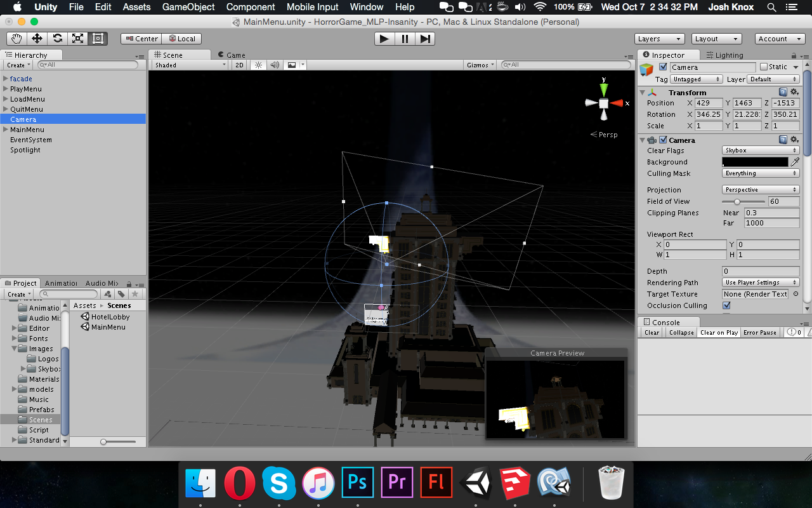This screenshot has height=508, width=812.
Task: Open Photoshop from the Dock
Action: [357, 483]
